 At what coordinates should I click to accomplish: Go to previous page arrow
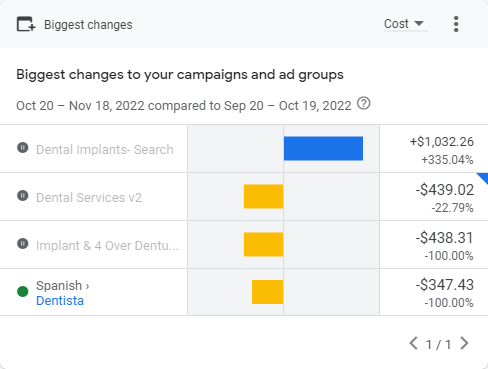(x=414, y=343)
